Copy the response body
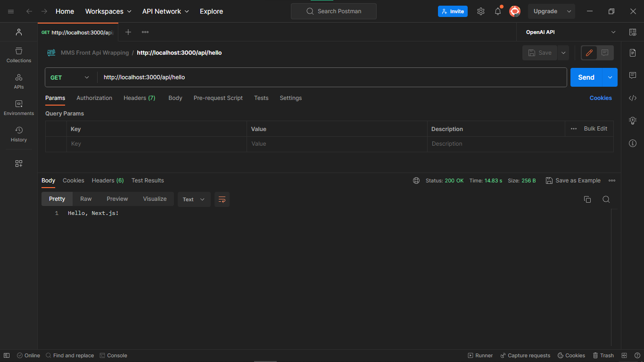Image resolution: width=644 pixels, height=362 pixels. 587,199
